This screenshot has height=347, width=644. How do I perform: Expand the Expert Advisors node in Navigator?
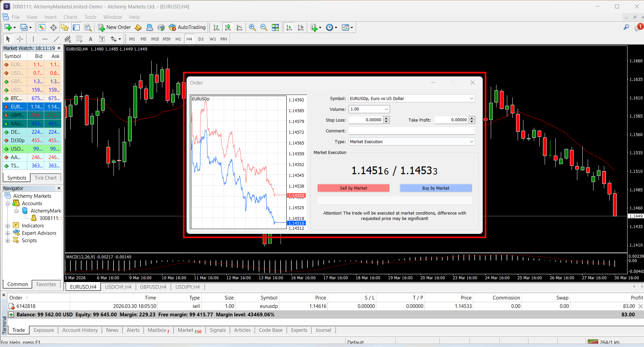pyautogui.click(x=7, y=233)
